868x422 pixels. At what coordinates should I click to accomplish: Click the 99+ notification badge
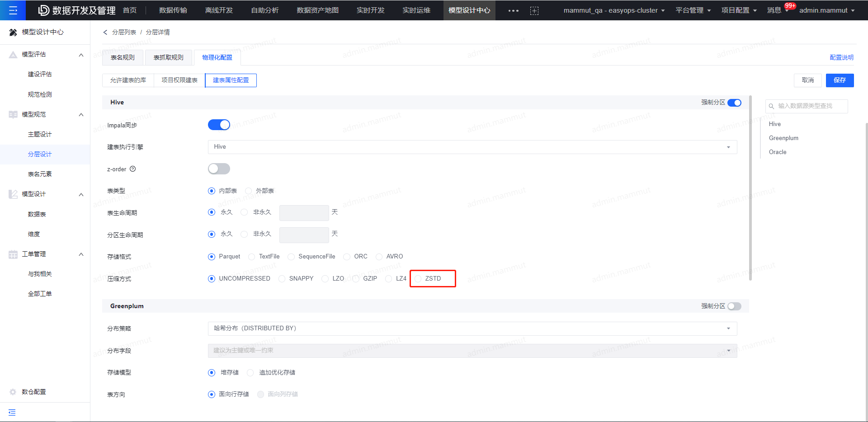pos(790,6)
